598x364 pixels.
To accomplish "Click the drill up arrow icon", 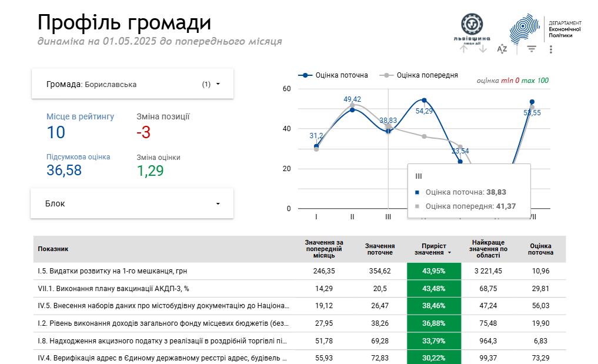I will tap(463, 49).
